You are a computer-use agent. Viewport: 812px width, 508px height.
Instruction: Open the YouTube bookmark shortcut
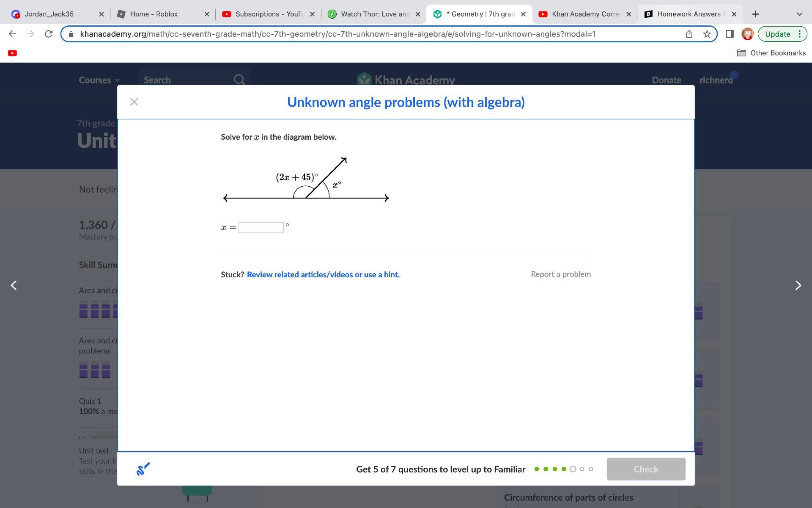(12, 53)
